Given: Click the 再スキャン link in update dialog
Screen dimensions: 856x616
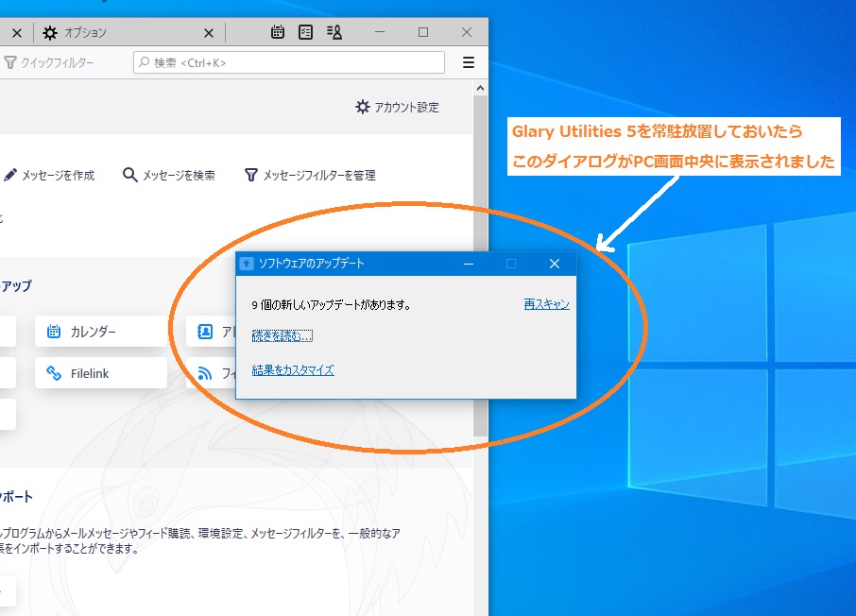Looking at the screenshot, I should [x=546, y=304].
